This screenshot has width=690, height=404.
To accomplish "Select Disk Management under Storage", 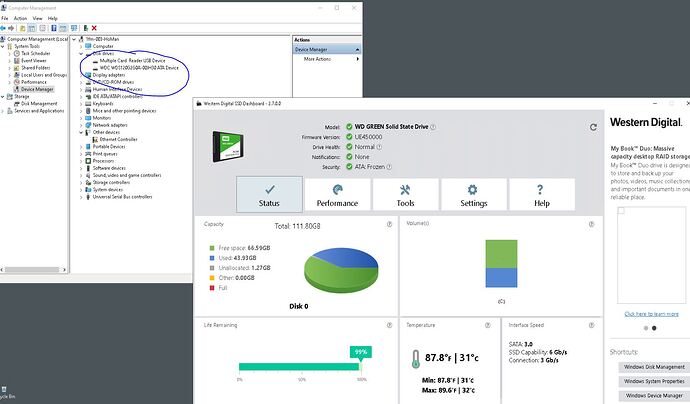I will (x=39, y=104).
